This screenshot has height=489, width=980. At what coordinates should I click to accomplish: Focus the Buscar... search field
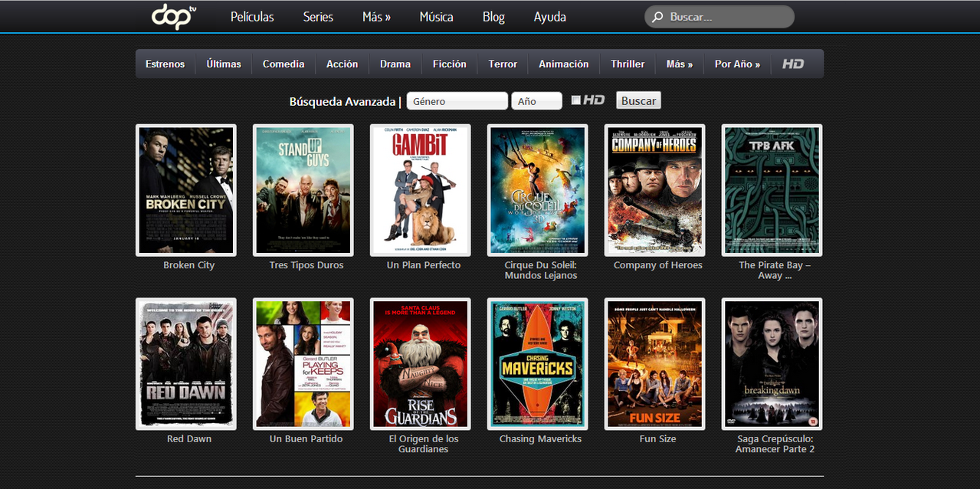pos(719,17)
